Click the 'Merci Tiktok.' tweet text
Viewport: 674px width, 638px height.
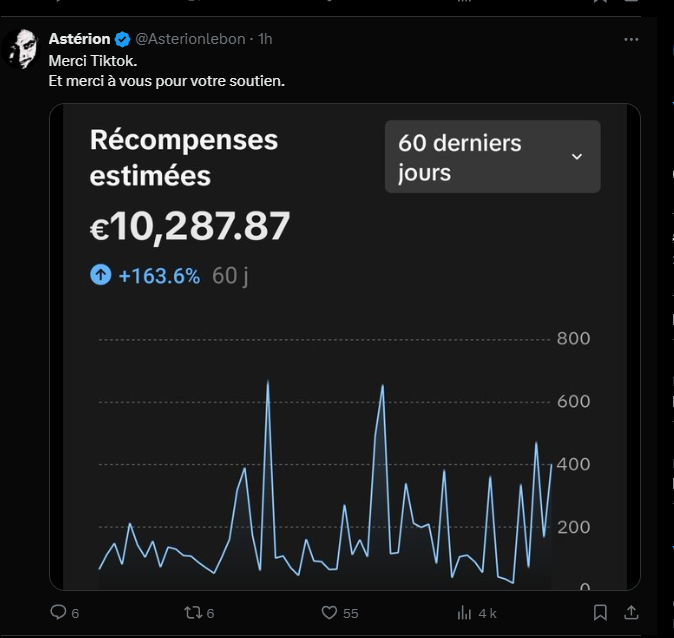(93, 61)
